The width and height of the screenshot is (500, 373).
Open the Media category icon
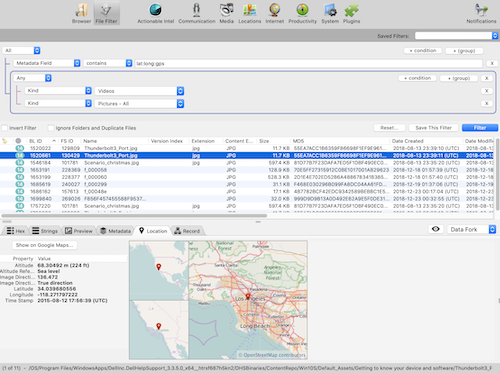(x=226, y=13)
